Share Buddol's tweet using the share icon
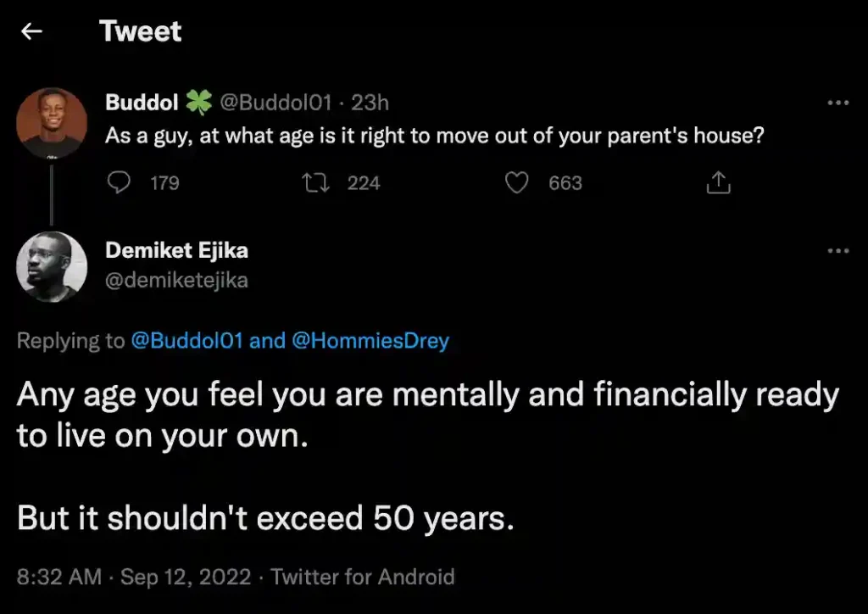Image resolution: width=868 pixels, height=614 pixels. pos(717,182)
